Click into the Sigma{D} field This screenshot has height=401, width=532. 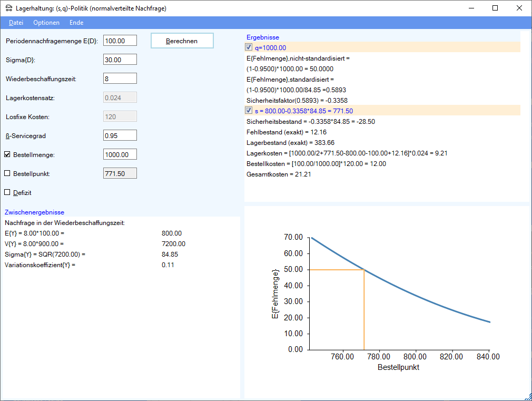click(x=120, y=60)
